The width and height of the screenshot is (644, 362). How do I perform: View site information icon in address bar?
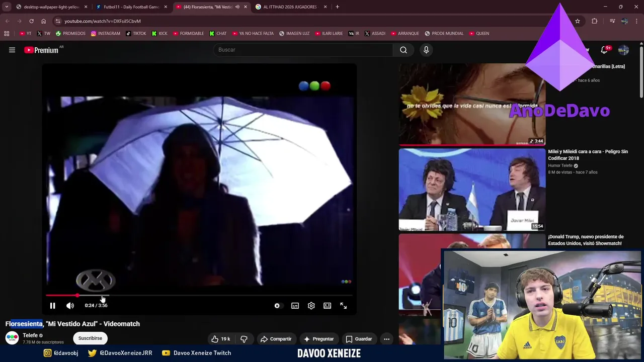point(58,21)
